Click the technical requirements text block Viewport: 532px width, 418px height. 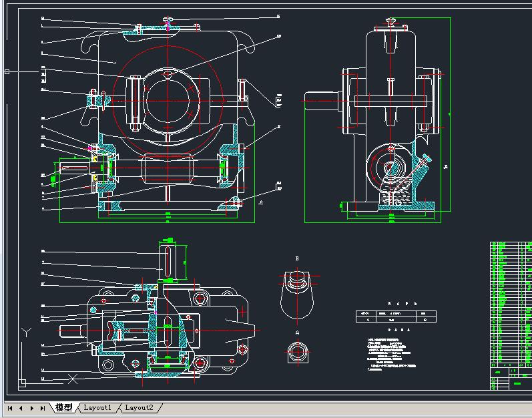391,354
